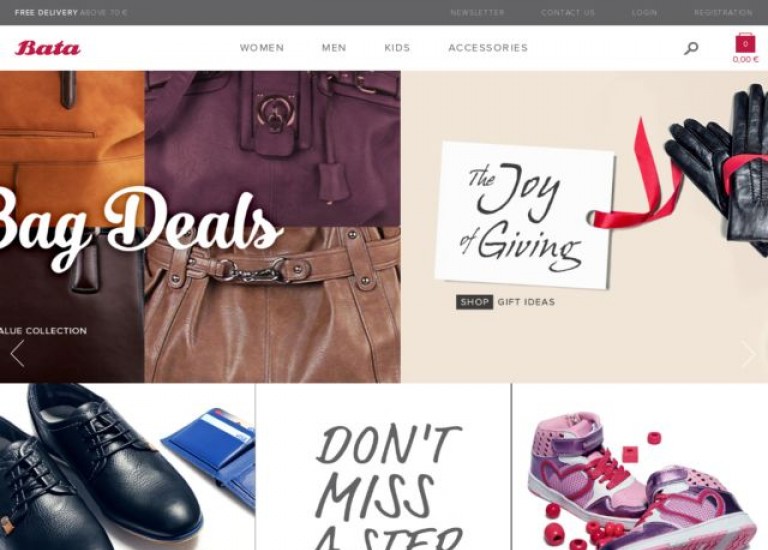Open the Accessories menu
Viewport: 768px width, 550px height.
(488, 48)
